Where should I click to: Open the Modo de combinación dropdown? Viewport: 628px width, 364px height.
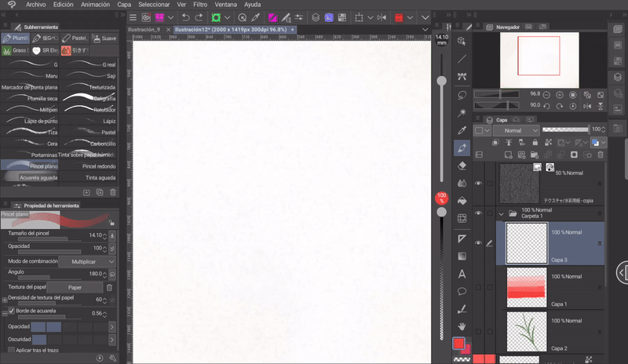84,261
